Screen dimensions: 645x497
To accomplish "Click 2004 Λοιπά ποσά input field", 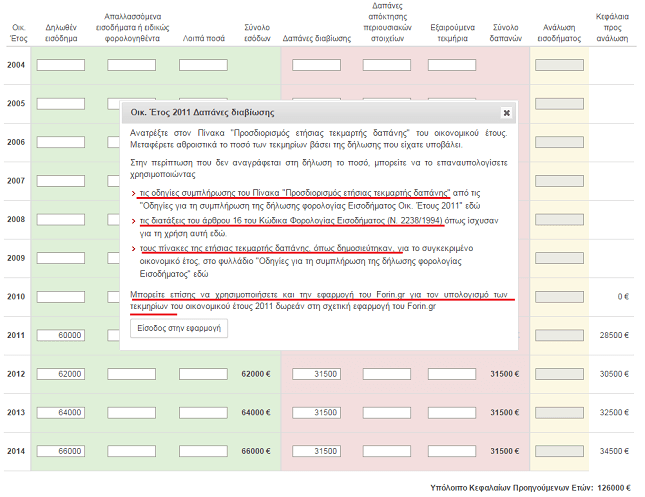I will (x=203, y=65).
